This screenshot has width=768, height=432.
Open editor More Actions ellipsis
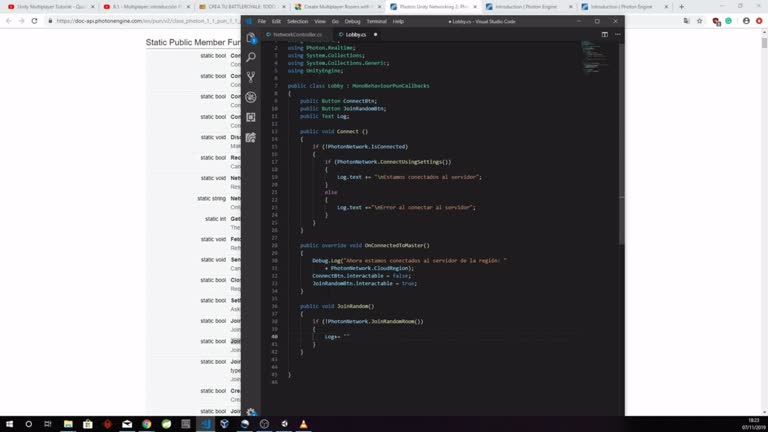(x=617, y=34)
